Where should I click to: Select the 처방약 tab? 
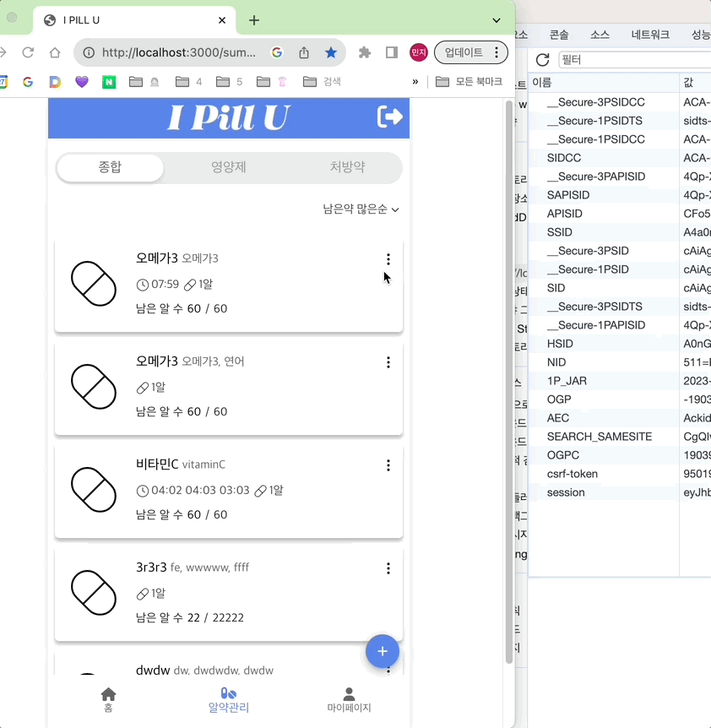click(348, 167)
